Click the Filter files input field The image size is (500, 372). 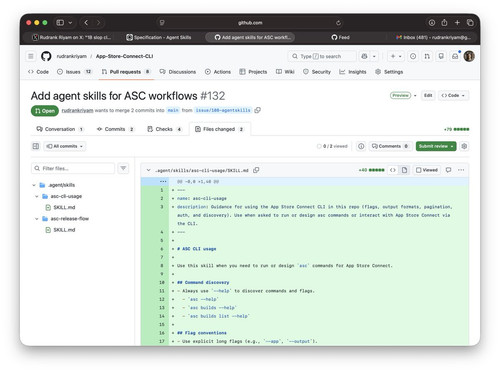(x=73, y=168)
